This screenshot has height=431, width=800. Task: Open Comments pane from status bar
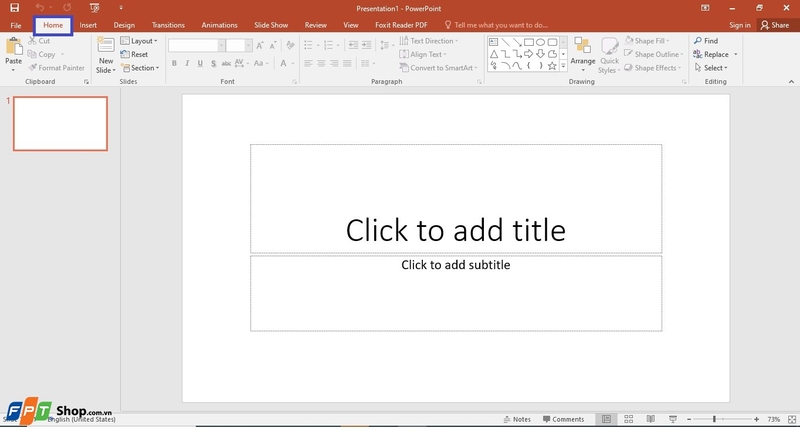[563, 419]
